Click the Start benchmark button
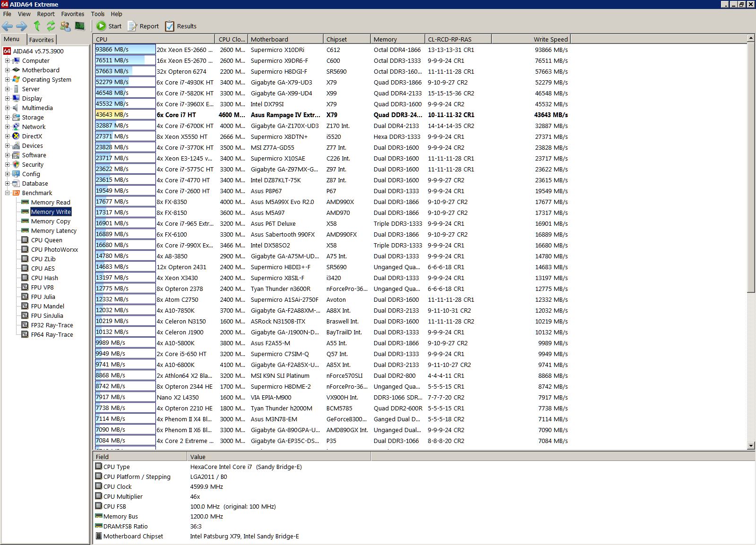The image size is (756, 545). 109,26
